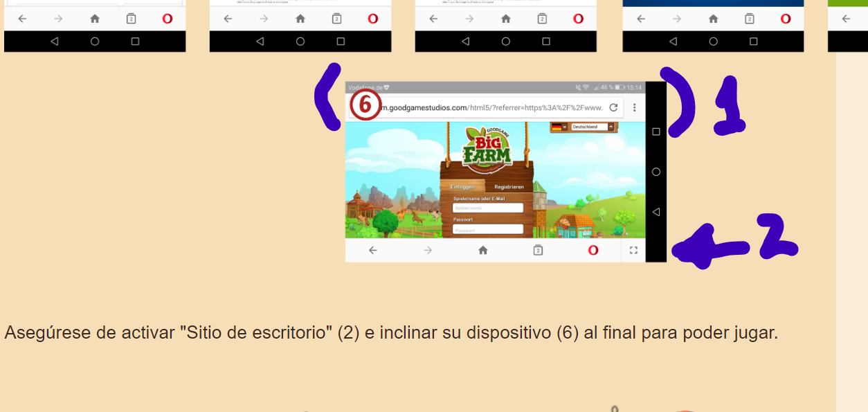Viewport: 868px width, 412px height.
Task: Tap Android home circle in landscape screenshot
Action: [x=656, y=172]
